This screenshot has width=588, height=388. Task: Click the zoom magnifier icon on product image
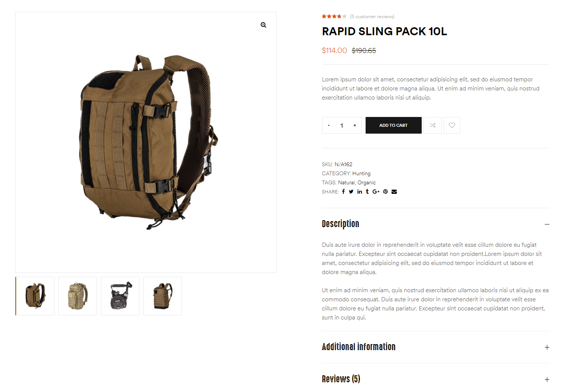click(x=263, y=25)
